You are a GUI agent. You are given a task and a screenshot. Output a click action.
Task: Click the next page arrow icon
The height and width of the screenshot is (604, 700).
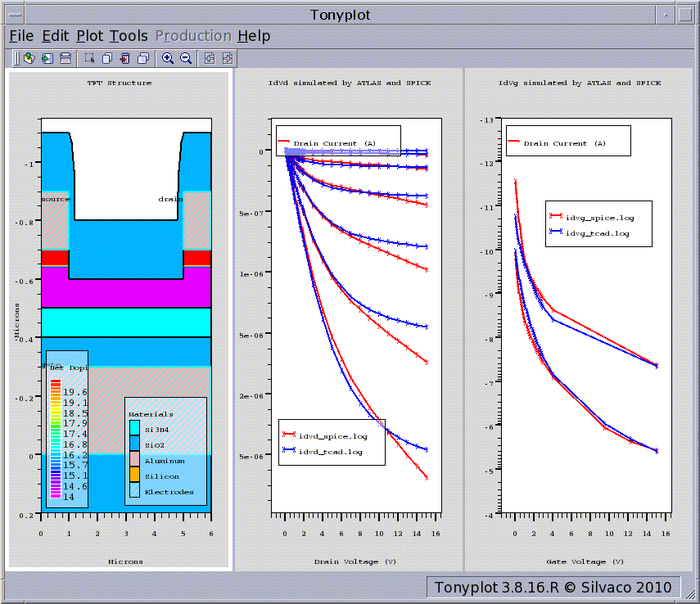click(x=228, y=58)
